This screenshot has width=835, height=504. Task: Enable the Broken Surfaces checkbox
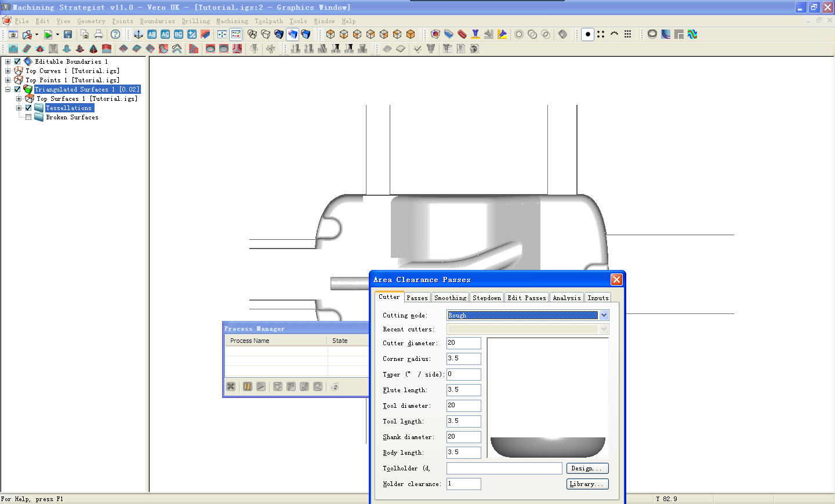click(28, 117)
